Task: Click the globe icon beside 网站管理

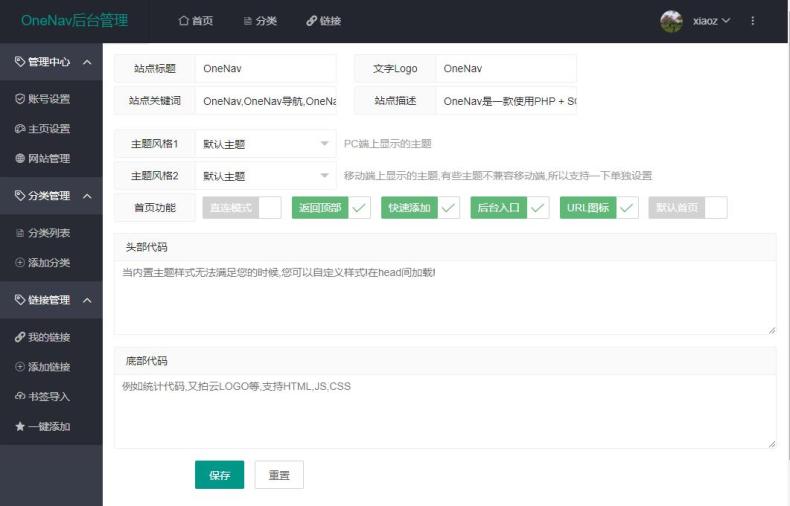Action: (x=20, y=158)
